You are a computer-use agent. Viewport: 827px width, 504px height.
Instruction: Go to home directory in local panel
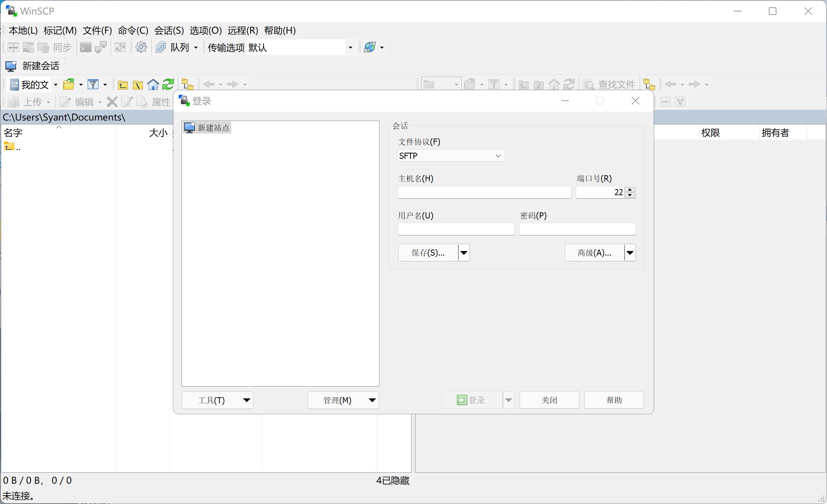pos(153,84)
